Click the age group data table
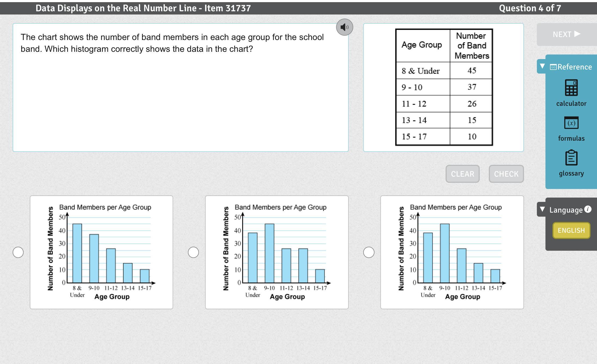The width and height of the screenshot is (597, 364). pyautogui.click(x=444, y=87)
